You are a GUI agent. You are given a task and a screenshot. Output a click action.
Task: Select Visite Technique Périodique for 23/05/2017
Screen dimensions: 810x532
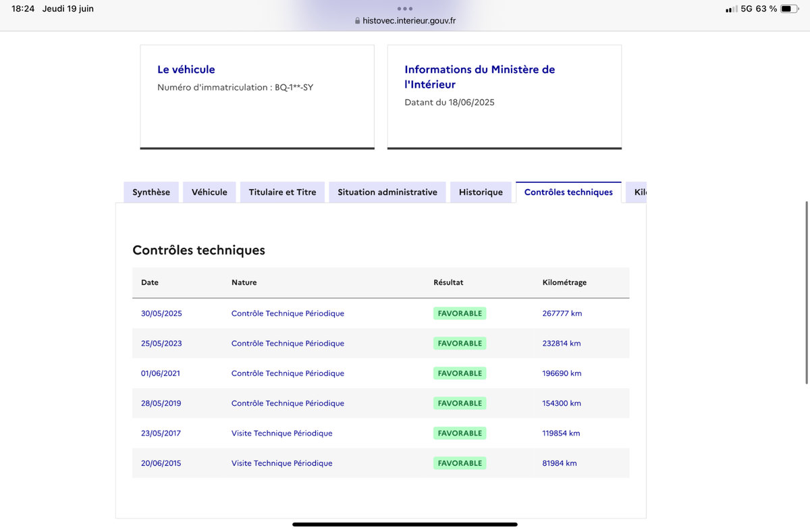[281, 433]
